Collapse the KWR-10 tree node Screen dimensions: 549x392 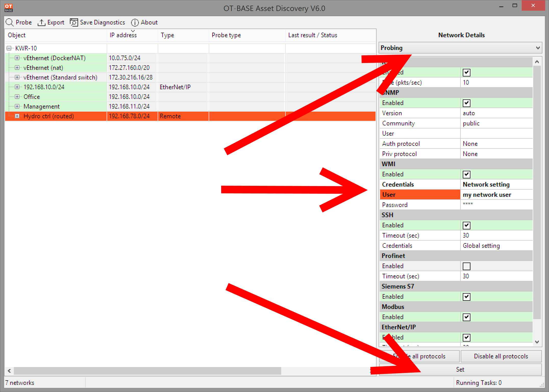9,48
